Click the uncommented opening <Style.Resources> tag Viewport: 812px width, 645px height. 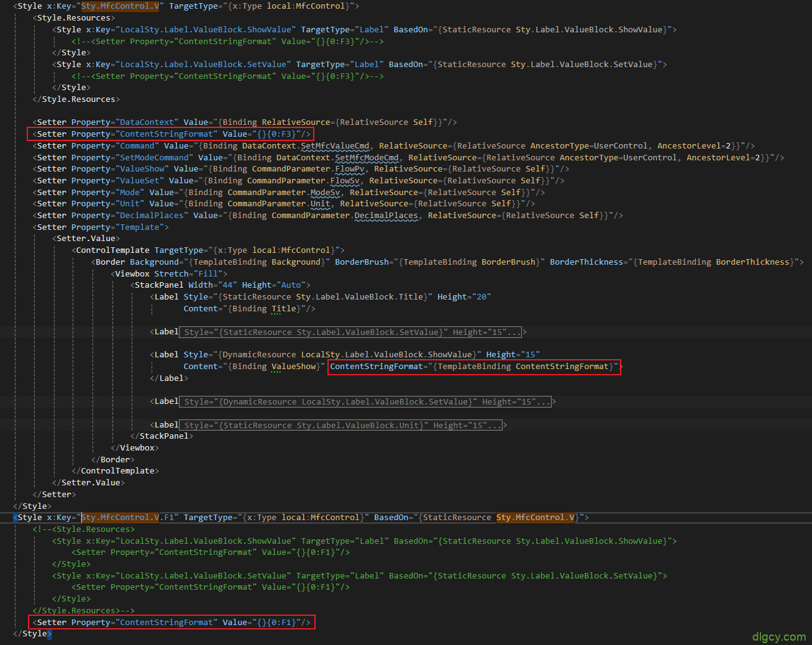click(73, 18)
